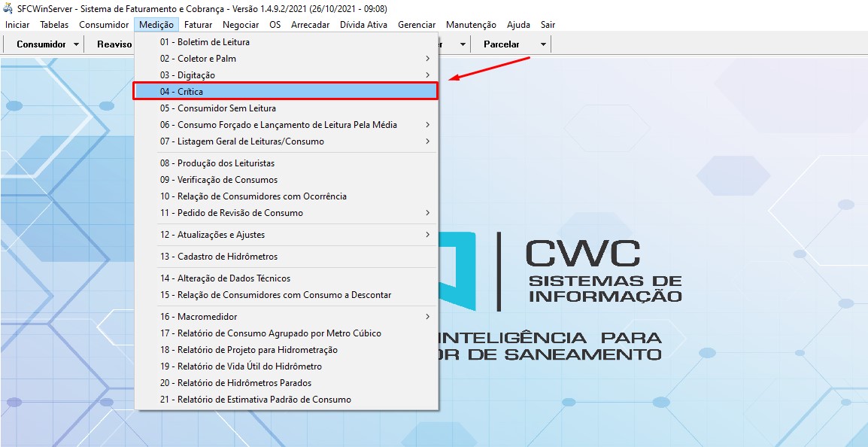Expand the 03 - Digitação submenu
The image size is (868, 447).
pos(427,74)
